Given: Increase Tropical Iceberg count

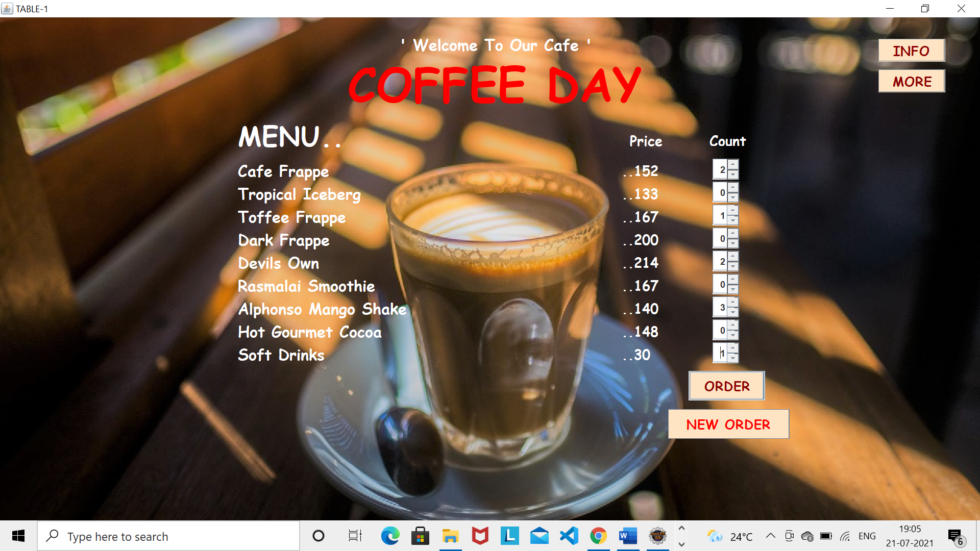Looking at the screenshot, I should coord(733,187).
